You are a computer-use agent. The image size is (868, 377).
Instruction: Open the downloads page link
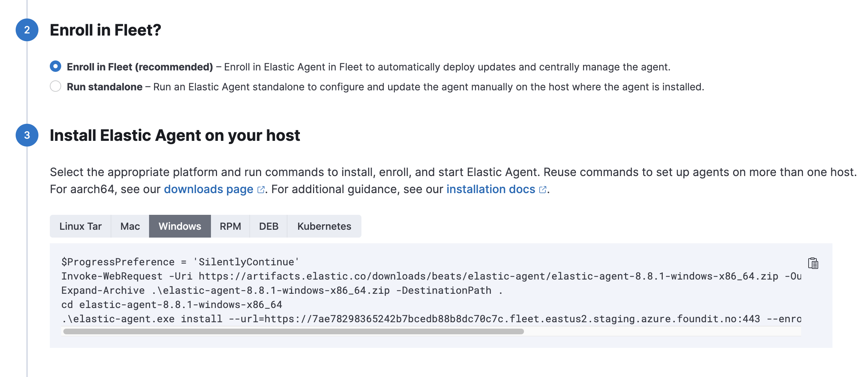click(x=208, y=190)
